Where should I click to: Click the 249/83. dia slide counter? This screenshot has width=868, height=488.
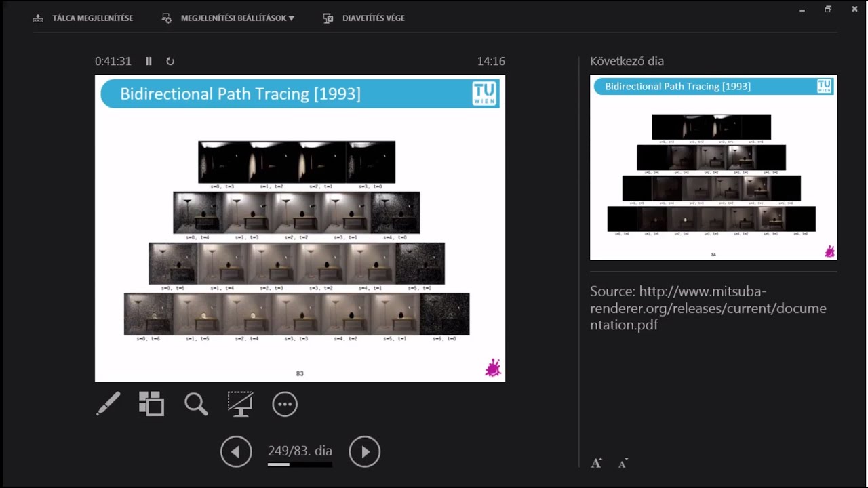(300, 451)
